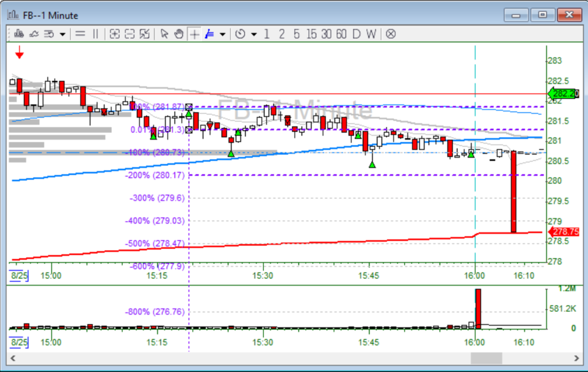Click the circled X remove button
588x372 pixels.
pyautogui.click(x=390, y=34)
